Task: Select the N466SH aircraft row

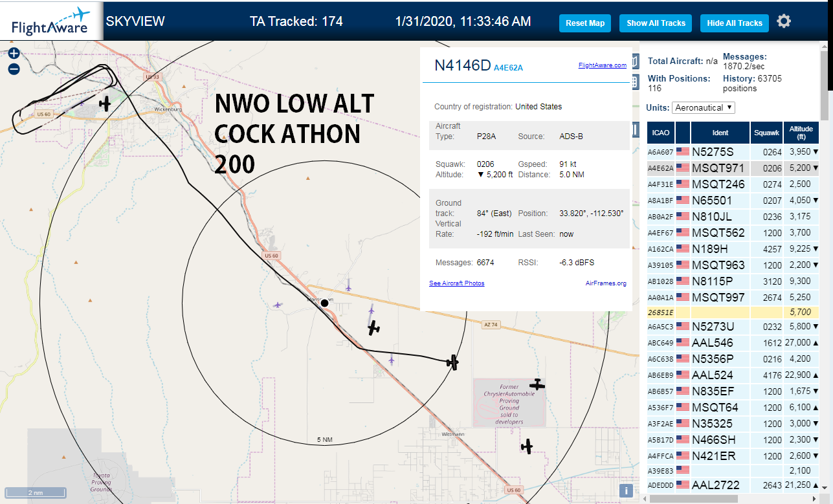Action: (733, 440)
